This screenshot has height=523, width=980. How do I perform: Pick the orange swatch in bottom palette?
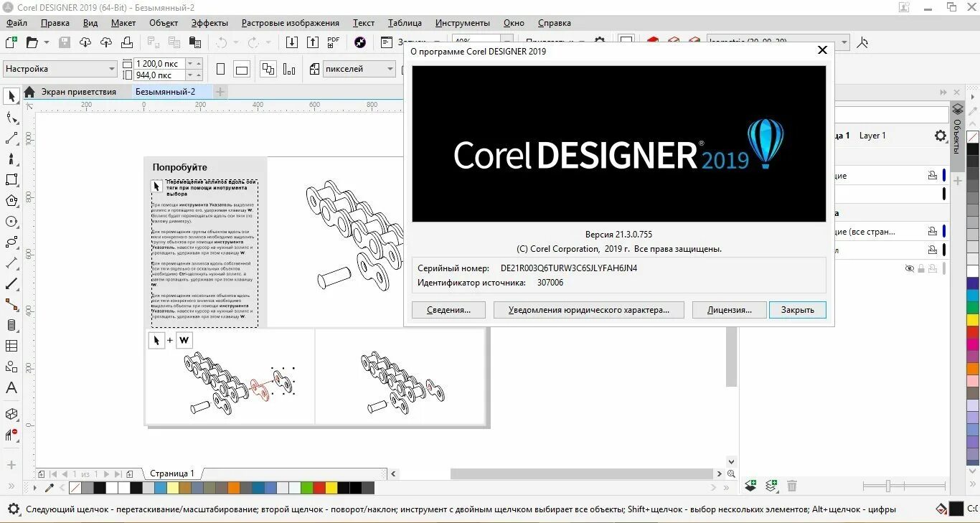point(233,488)
